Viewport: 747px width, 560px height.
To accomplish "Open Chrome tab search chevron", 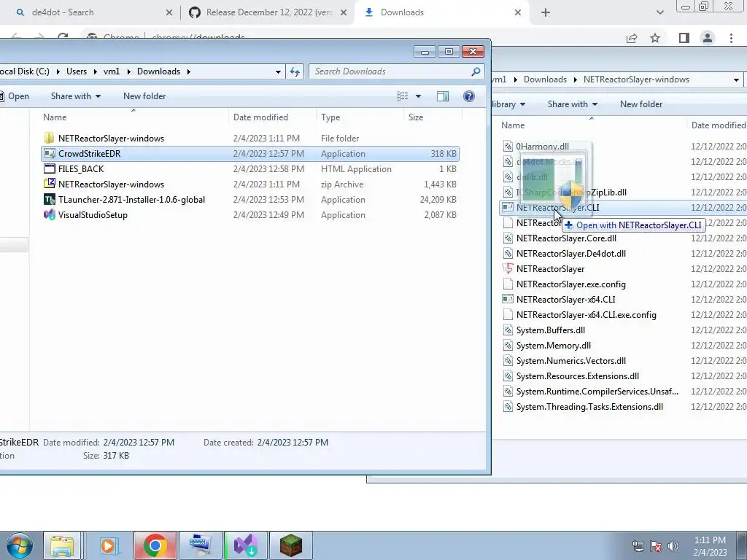I will click(659, 12).
